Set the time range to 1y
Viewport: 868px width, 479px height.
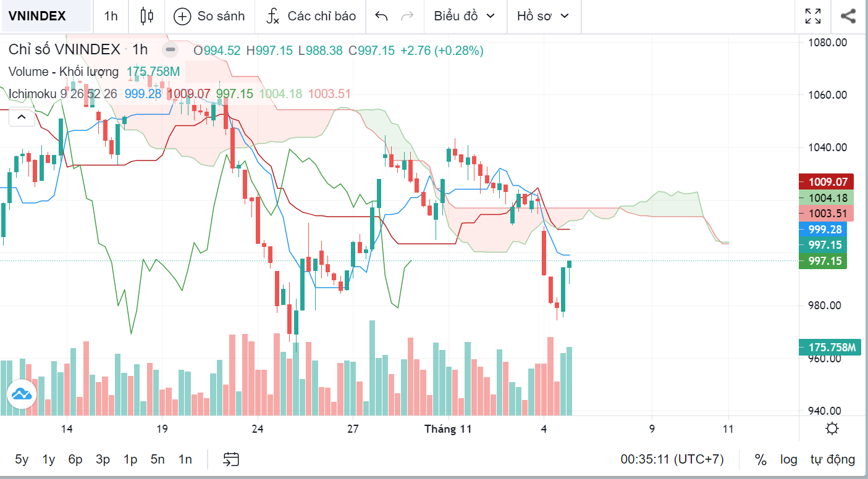pyautogui.click(x=49, y=459)
